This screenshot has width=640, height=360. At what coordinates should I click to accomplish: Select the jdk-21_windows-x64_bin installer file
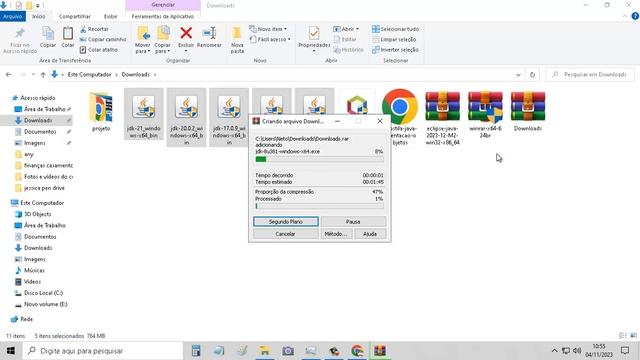(144, 114)
